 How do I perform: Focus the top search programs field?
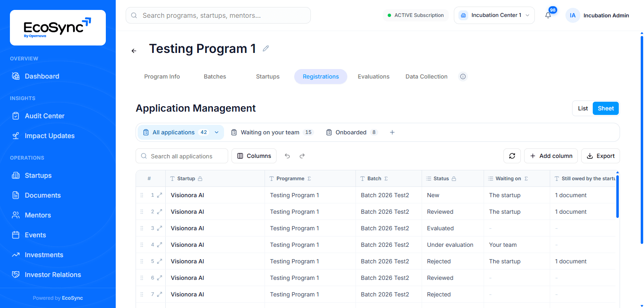(218, 15)
